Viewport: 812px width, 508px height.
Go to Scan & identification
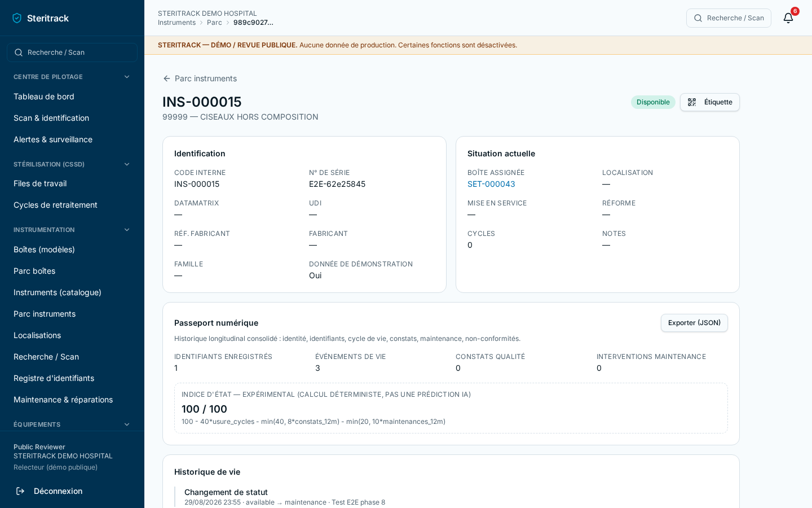(72, 118)
